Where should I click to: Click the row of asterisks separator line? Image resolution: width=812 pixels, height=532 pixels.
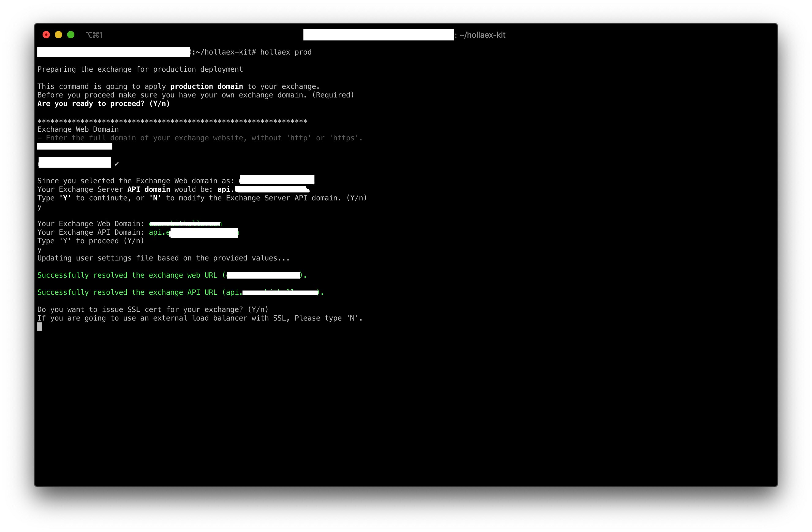click(x=172, y=121)
